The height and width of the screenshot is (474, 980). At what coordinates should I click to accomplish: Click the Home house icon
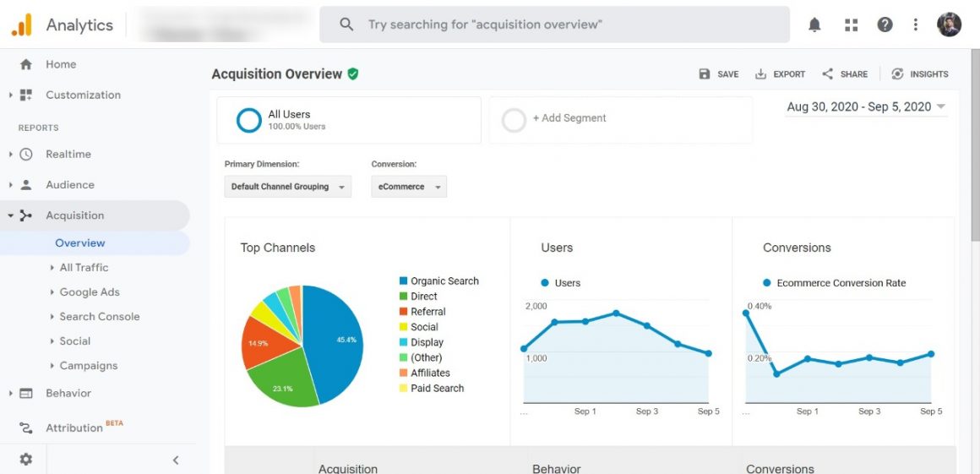(25, 64)
